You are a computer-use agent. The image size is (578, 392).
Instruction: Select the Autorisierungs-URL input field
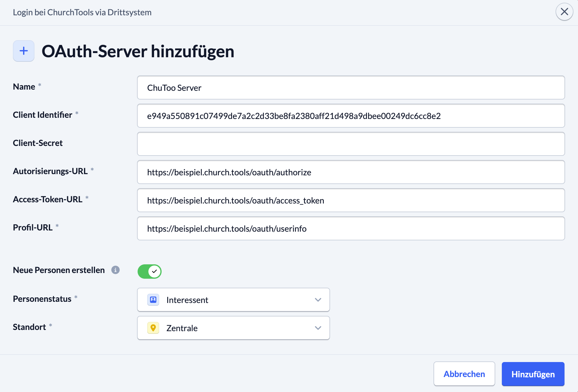coord(351,172)
